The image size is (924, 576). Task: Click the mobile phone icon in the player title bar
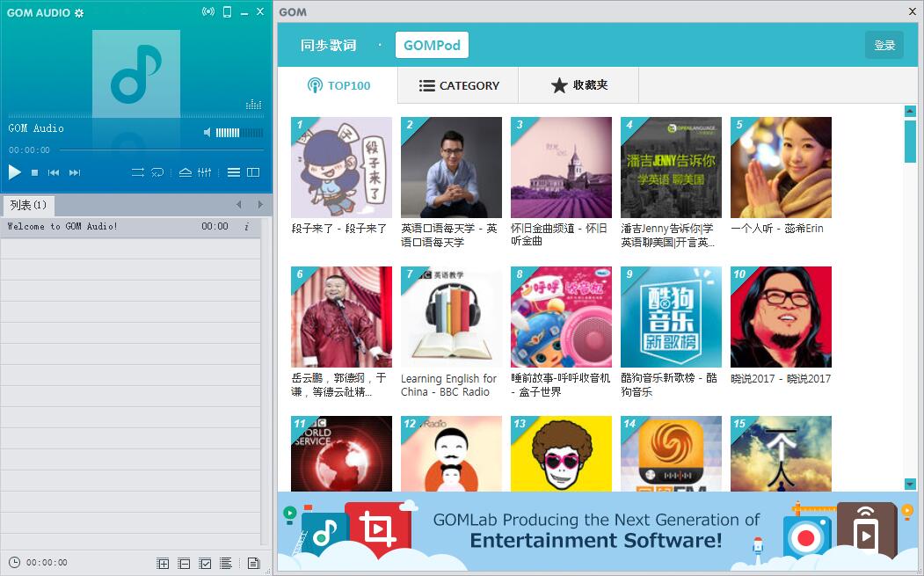pos(227,11)
